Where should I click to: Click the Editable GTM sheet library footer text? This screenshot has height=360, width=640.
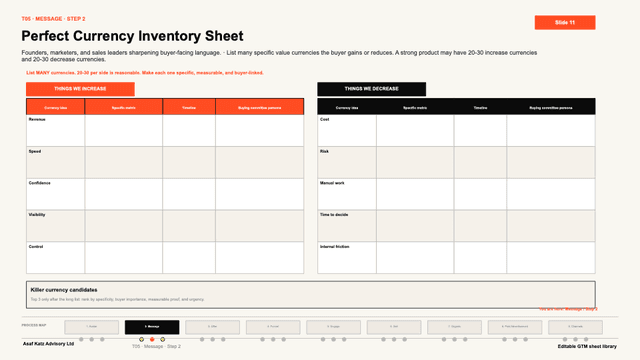[587, 346]
